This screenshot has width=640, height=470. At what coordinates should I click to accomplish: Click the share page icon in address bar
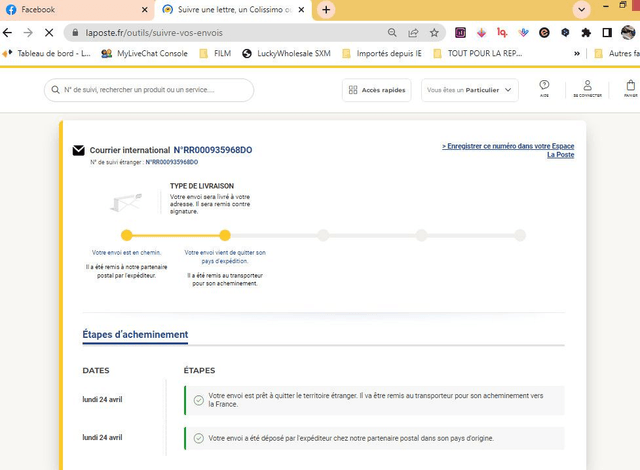[413, 32]
